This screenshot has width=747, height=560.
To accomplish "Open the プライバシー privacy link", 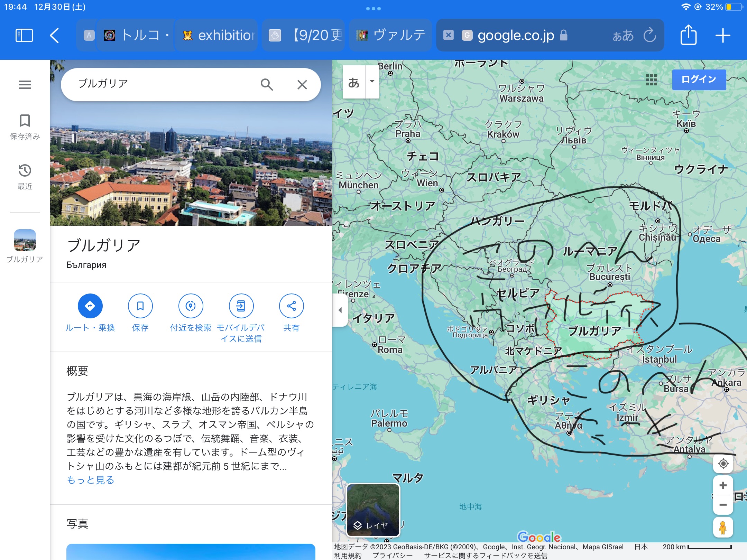I will tap(393, 556).
